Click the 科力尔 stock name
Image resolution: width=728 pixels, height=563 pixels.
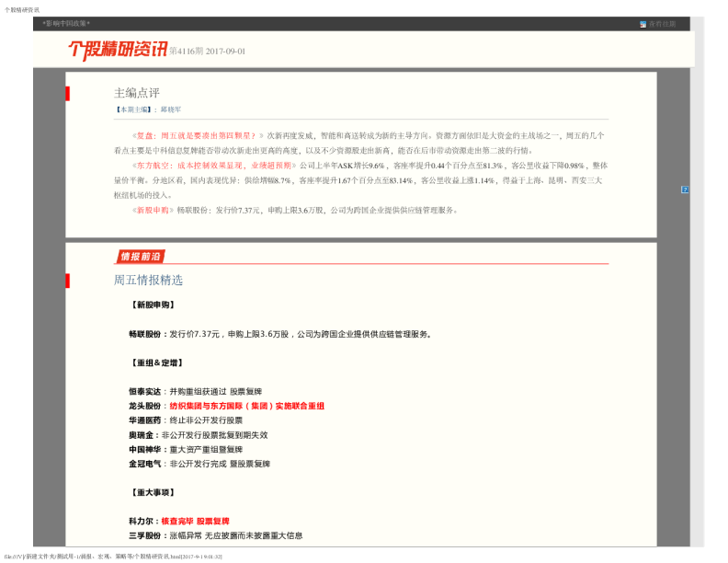(x=141, y=522)
